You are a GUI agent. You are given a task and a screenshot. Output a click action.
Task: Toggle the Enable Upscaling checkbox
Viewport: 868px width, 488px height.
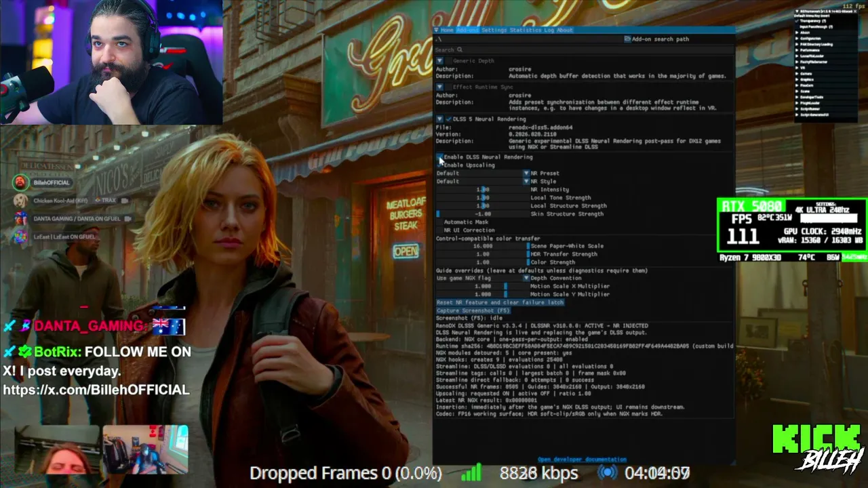[439, 165]
